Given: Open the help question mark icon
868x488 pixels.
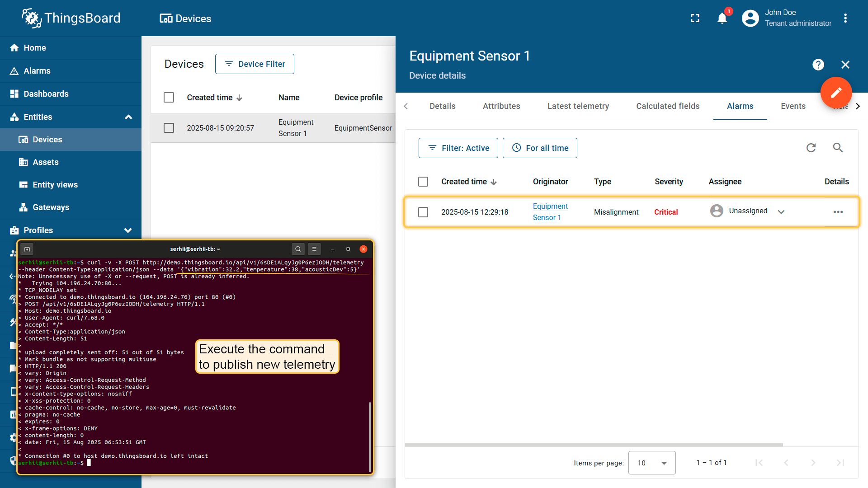Looking at the screenshot, I should pos(818,65).
